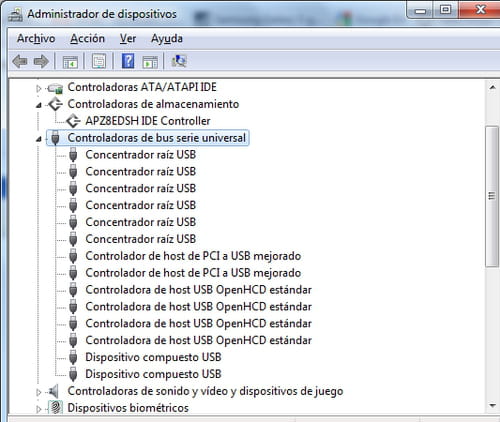This screenshot has height=422, width=500.
Task: Click the blue Help question mark icon
Action: click(128, 61)
